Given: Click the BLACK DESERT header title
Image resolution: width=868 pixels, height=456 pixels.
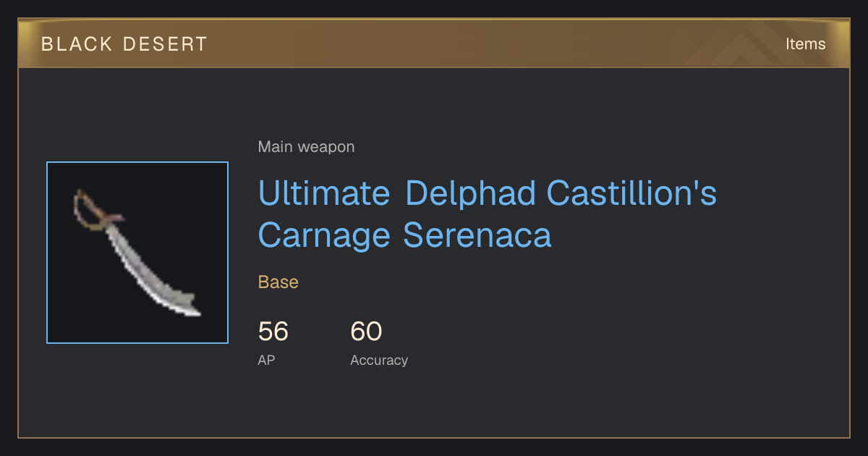Looking at the screenshot, I should [124, 44].
